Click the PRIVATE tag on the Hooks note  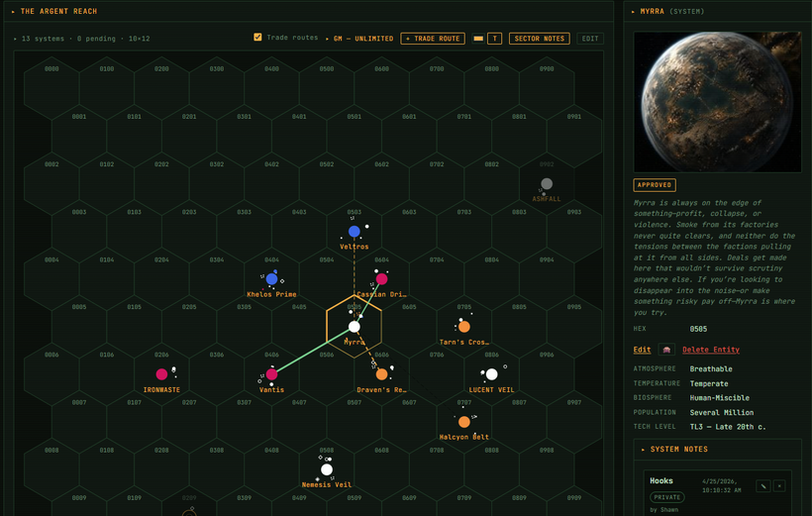point(667,497)
